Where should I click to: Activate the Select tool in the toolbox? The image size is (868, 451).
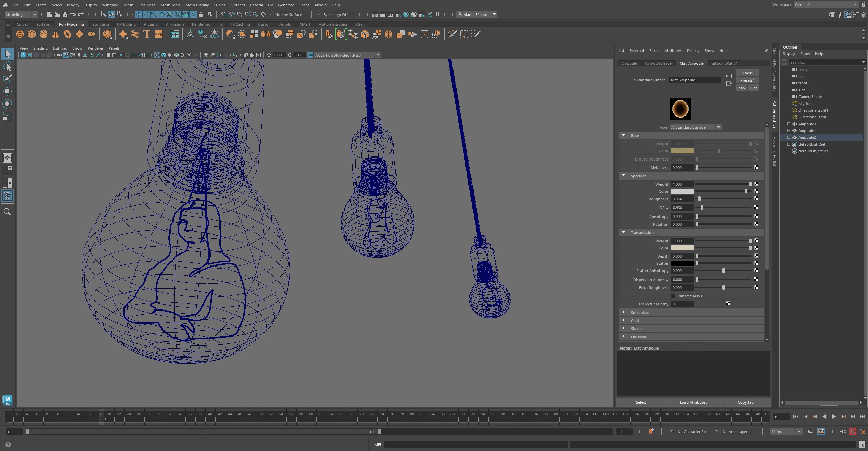(x=7, y=54)
